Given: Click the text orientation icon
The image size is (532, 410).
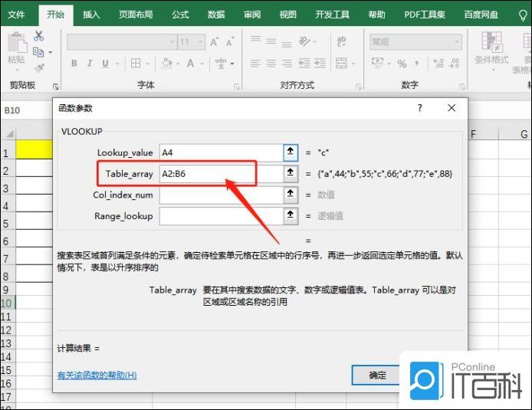Looking at the screenshot, I should (x=304, y=41).
